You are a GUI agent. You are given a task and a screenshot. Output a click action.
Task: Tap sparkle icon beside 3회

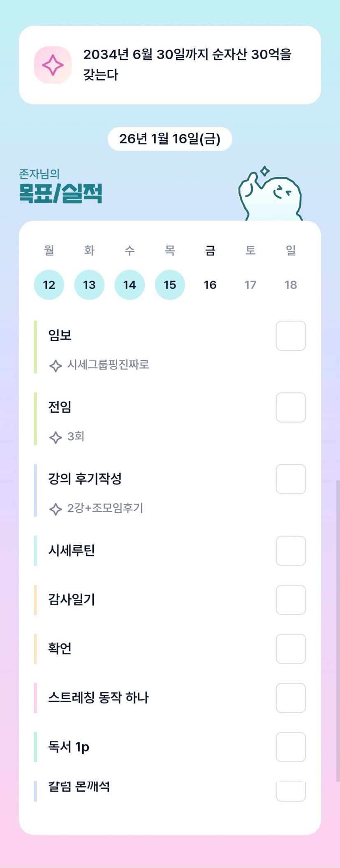tap(56, 437)
